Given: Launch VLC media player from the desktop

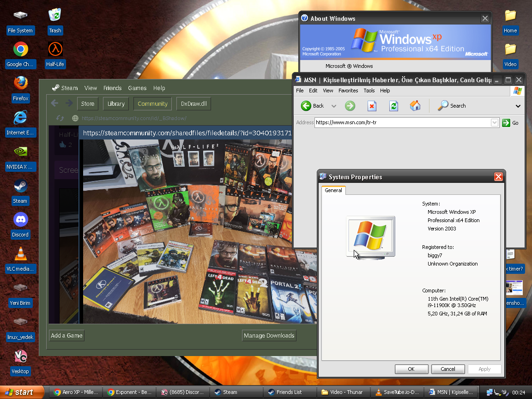Looking at the screenshot, I should (20, 260).
